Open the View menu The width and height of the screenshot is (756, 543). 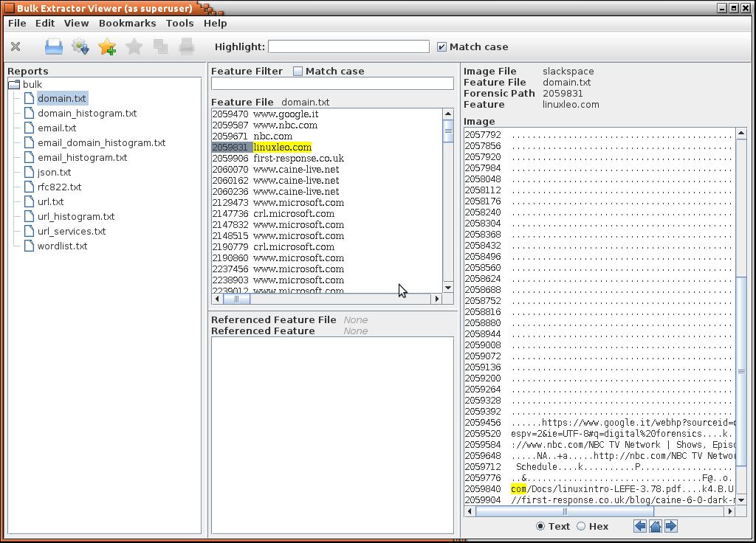click(x=76, y=23)
